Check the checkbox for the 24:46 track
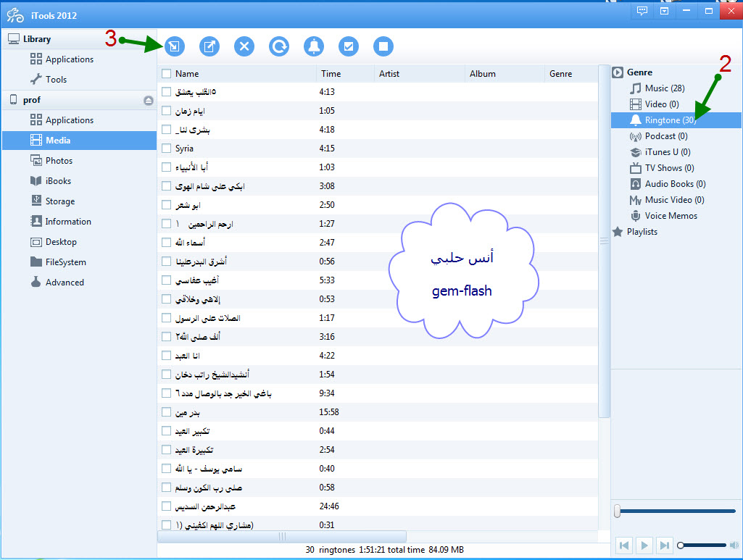The width and height of the screenshot is (743, 560). (166, 506)
